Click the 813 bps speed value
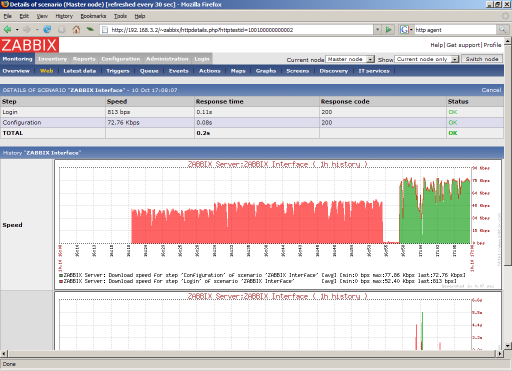This screenshot has width=512, height=371. 119,112
